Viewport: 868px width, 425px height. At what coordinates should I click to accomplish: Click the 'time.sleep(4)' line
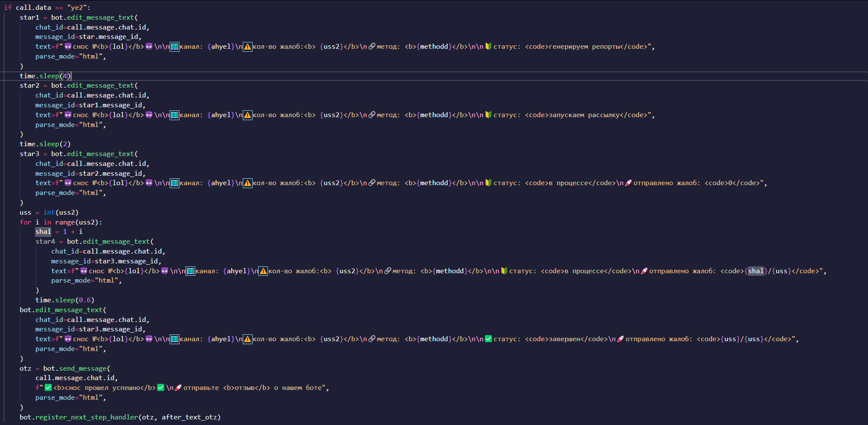(45, 76)
